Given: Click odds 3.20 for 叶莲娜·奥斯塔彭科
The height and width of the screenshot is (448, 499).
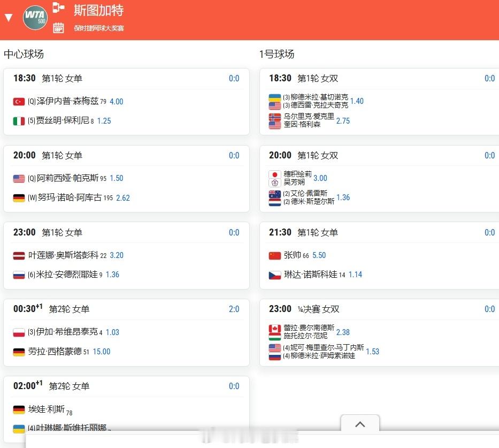Looking at the screenshot, I should click(x=117, y=255).
